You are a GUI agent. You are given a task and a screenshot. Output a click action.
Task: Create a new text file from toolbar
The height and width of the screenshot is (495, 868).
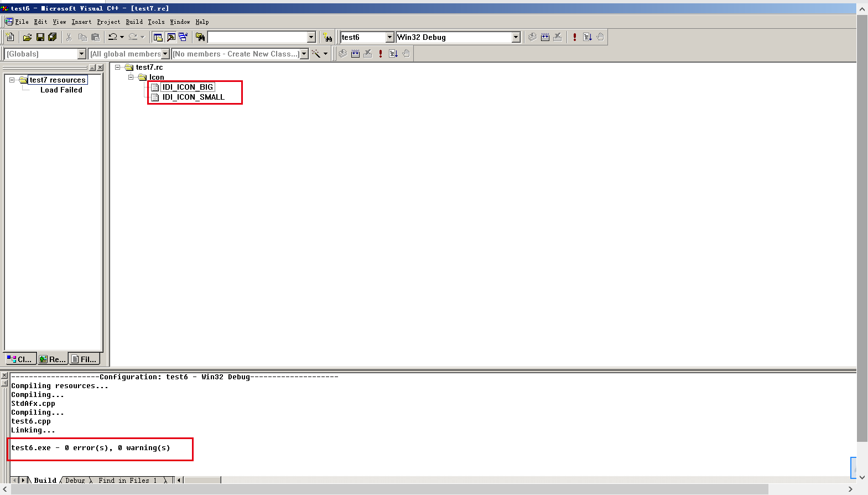click(x=11, y=37)
